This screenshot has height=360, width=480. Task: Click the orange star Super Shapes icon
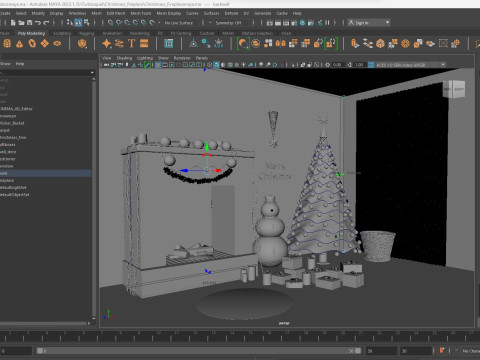click(x=106, y=43)
